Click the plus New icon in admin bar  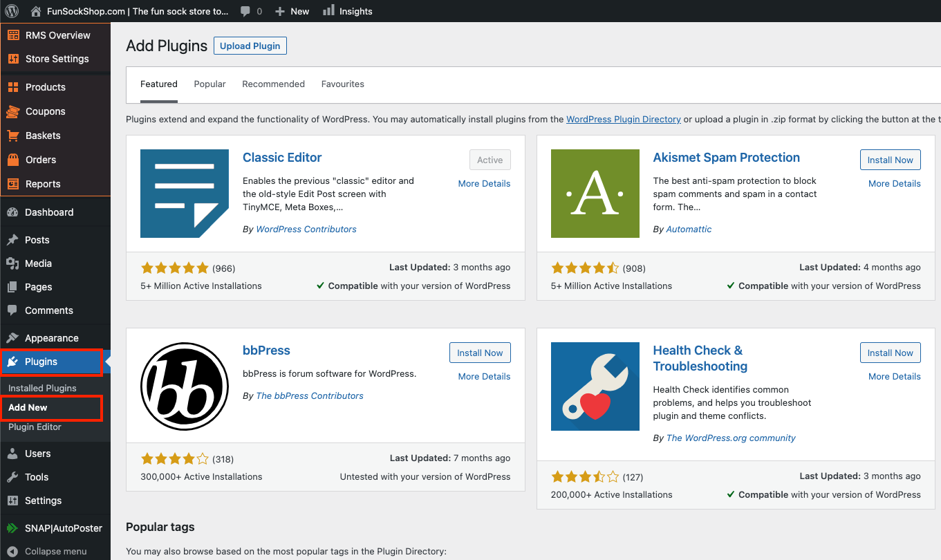click(x=279, y=12)
